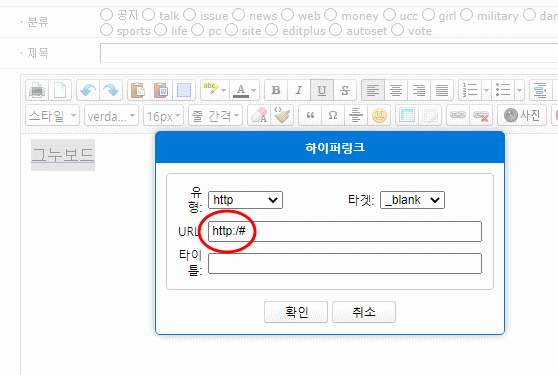
Task: Click the 취소 cancel button
Action: point(364,312)
